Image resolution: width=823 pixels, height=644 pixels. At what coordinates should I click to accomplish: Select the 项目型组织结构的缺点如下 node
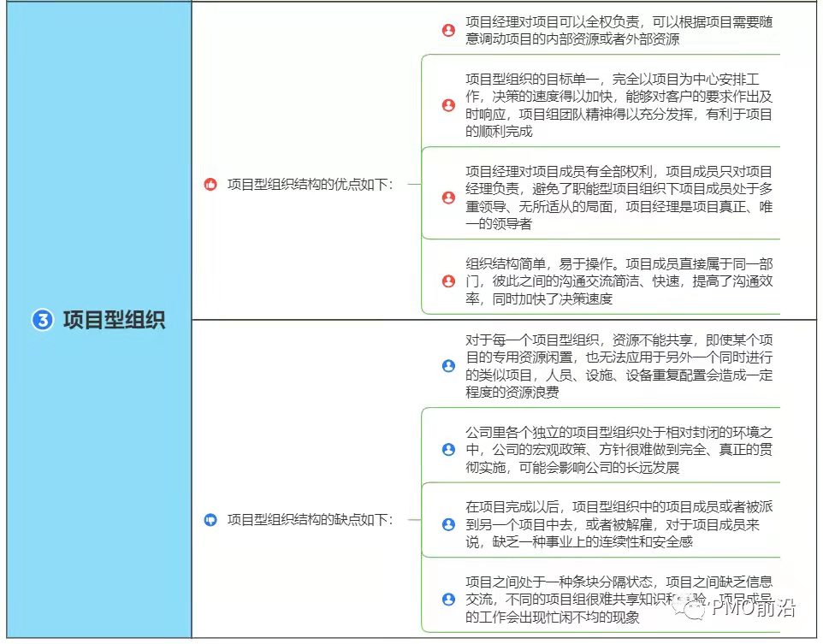310,520
